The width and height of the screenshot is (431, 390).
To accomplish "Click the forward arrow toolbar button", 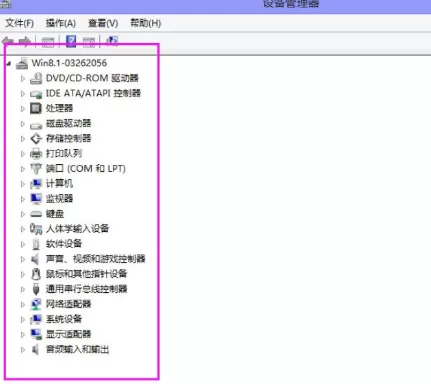I will click(x=25, y=42).
